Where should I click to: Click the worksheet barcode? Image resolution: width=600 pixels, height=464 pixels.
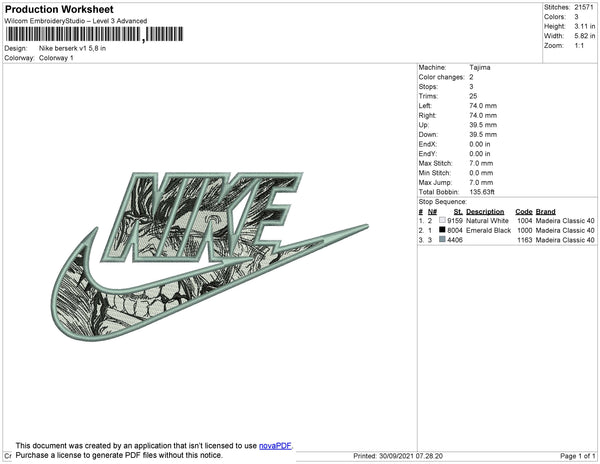tap(94, 34)
